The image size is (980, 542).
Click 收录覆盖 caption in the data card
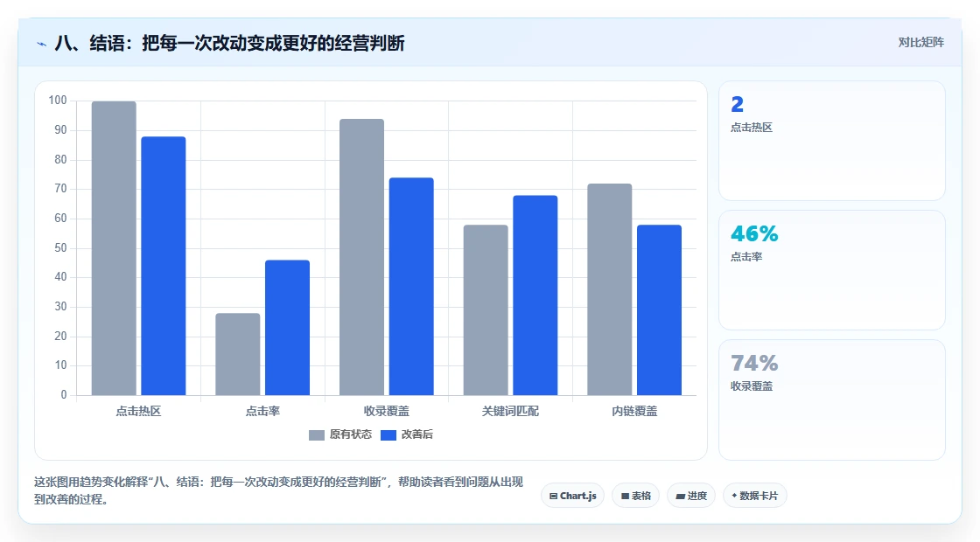[x=752, y=386]
